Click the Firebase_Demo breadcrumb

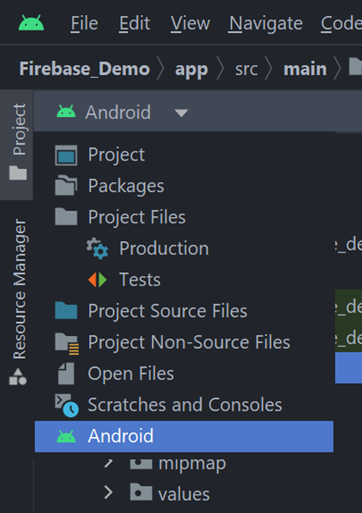coord(84,69)
